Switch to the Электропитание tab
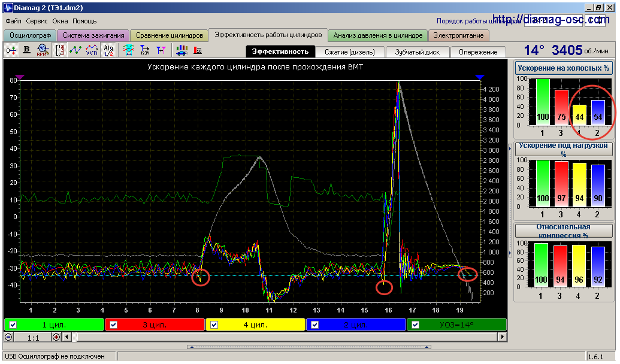 458,35
